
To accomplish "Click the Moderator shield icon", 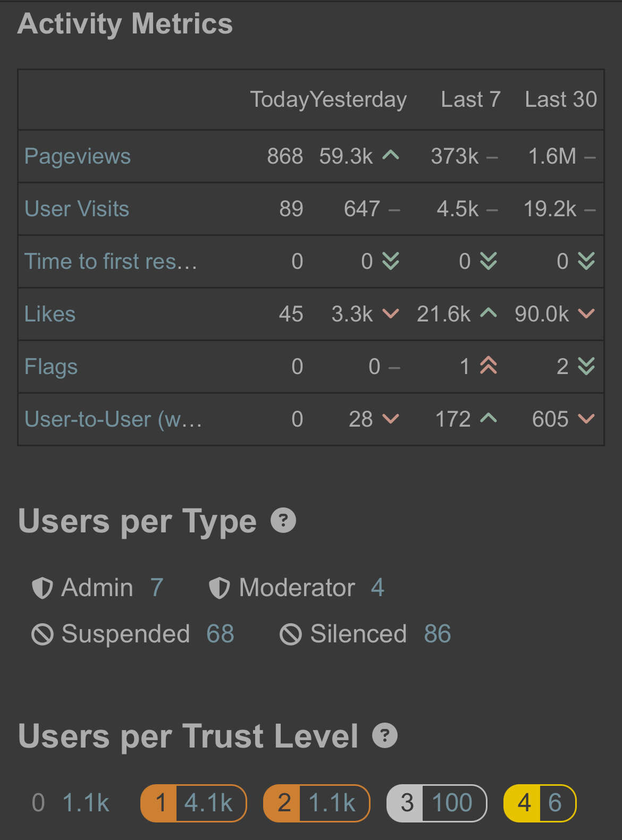I will click(x=220, y=588).
